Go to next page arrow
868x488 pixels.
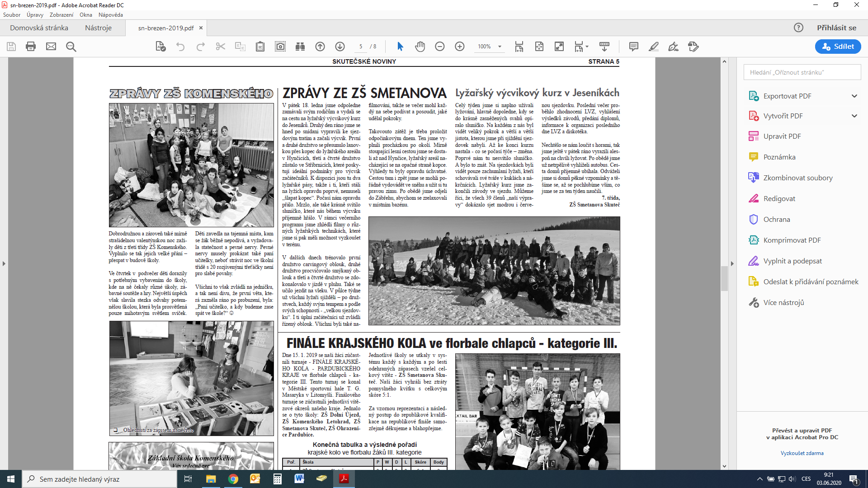340,47
